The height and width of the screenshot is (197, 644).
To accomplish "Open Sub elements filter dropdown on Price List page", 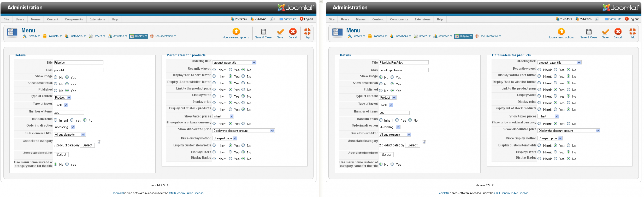I will (x=70, y=135).
